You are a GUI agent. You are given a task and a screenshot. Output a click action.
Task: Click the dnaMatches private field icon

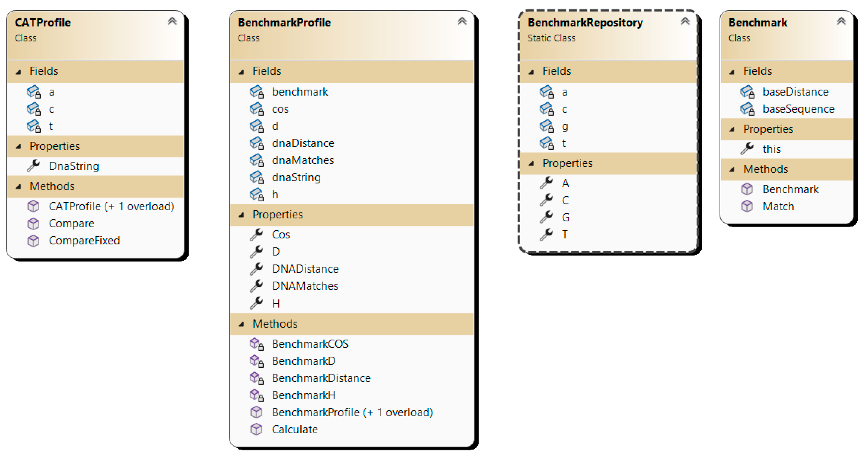pos(256,160)
